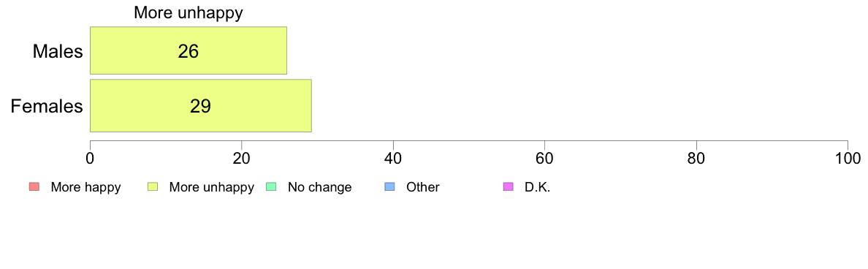Click the yellow More unhappy legend swatch
Screen dimensions: 868x269
click(x=152, y=187)
